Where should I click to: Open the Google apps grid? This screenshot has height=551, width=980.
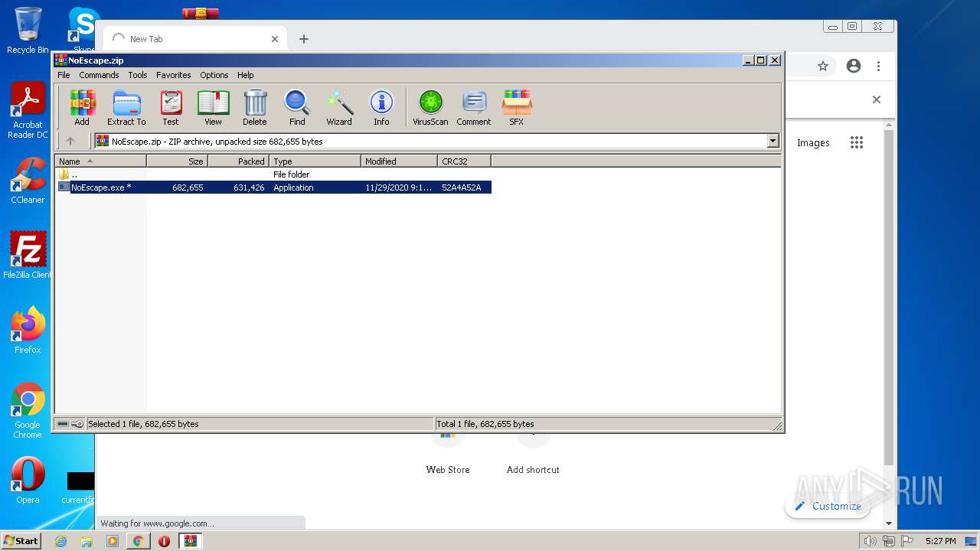click(857, 142)
